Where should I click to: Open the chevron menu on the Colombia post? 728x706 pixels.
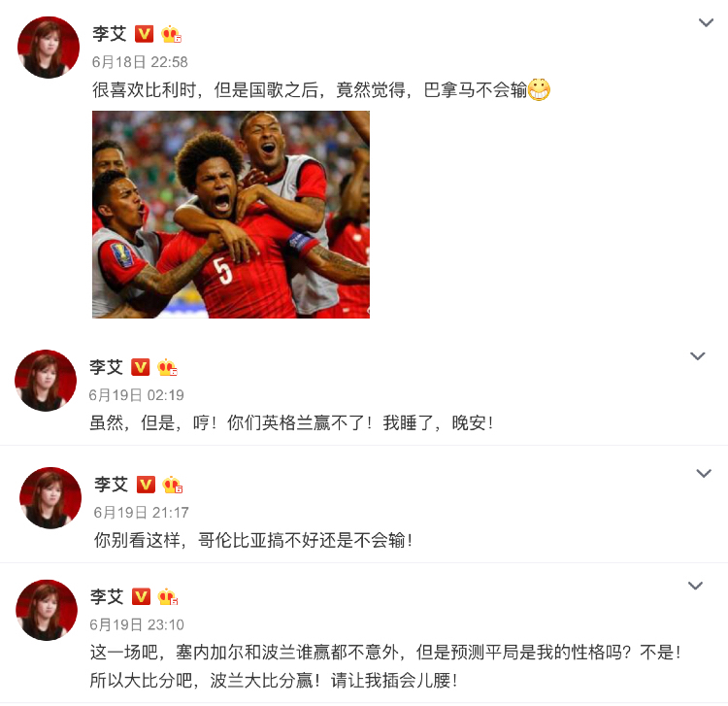click(x=704, y=473)
